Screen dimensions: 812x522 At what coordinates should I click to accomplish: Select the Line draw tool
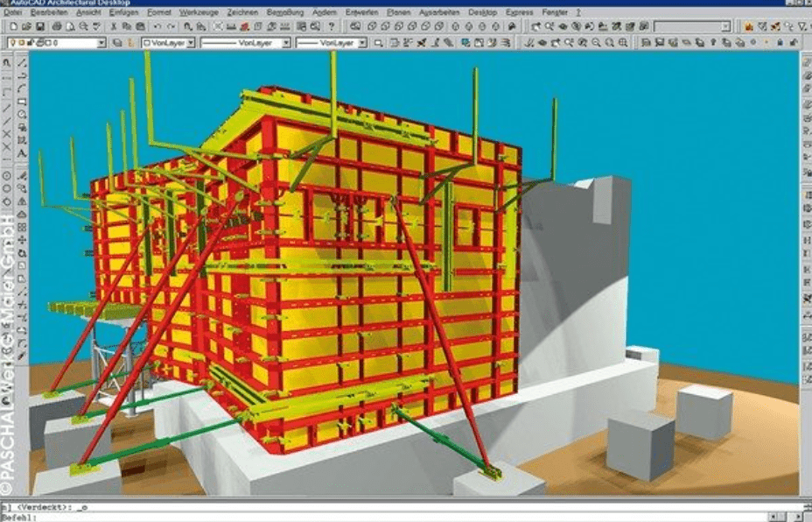(x=22, y=61)
